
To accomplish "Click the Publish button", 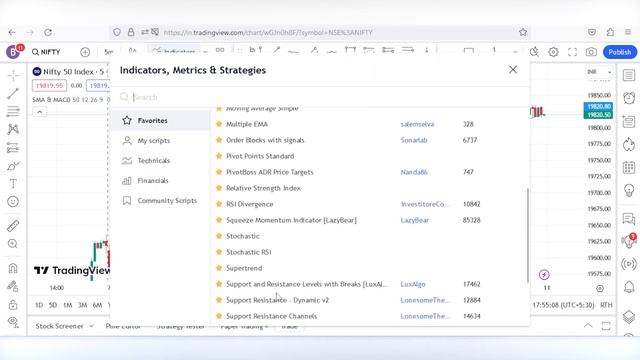I will point(620,52).
